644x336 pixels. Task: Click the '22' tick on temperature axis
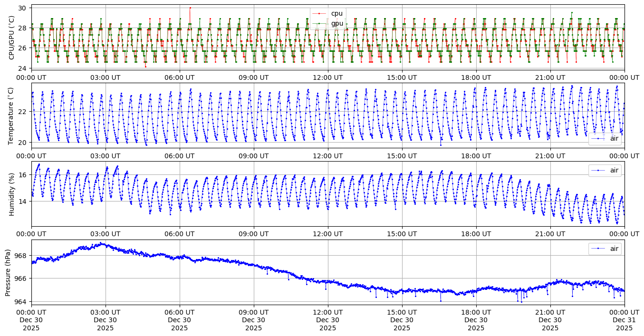[x=23, y=111]
